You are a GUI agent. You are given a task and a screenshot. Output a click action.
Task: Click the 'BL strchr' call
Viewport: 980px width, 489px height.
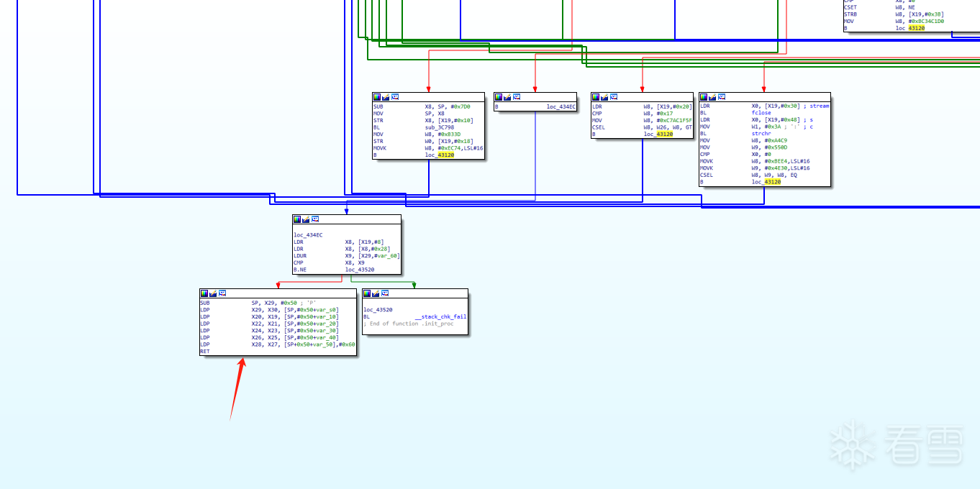click(x=735, y=134)
